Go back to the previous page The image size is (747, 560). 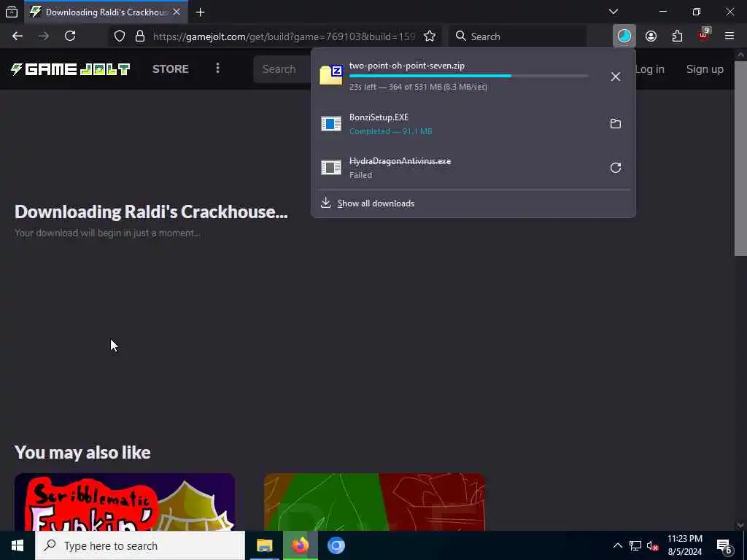click(x=18, y=36)
